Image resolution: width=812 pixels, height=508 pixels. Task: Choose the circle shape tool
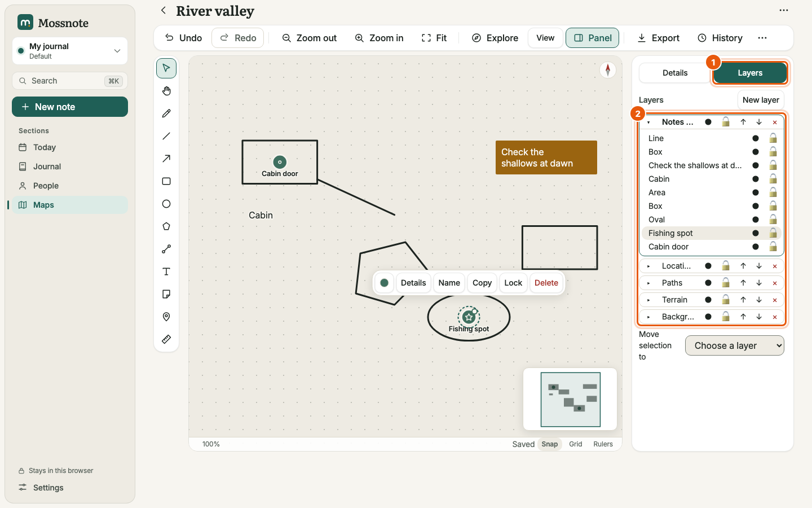(166, 204)
